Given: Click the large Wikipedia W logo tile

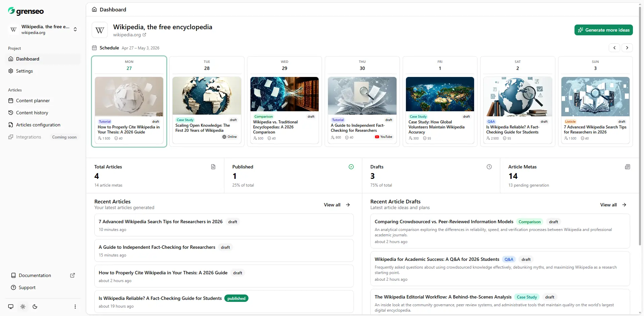Looking at the screenshot, I should (x=100, y=30).
